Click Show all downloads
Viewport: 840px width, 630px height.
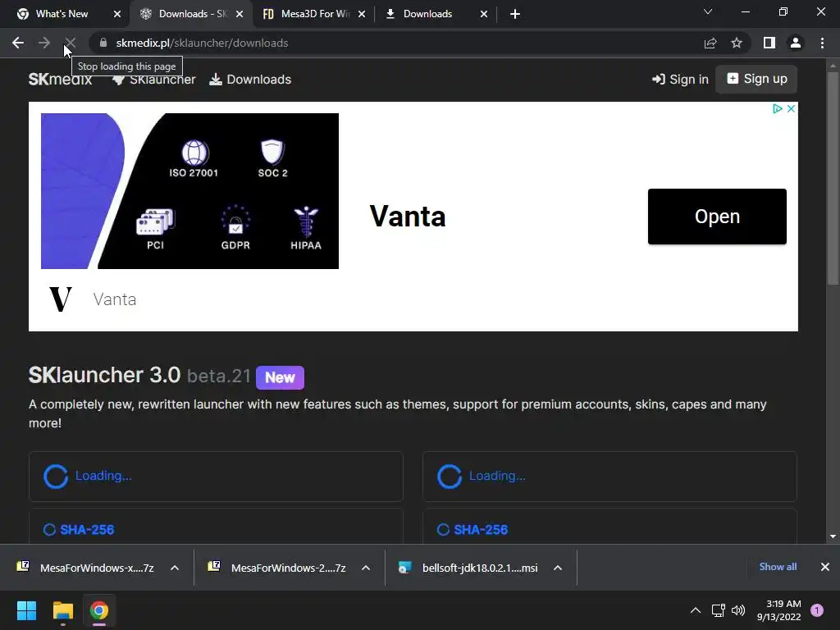click(x=778, y=567)
